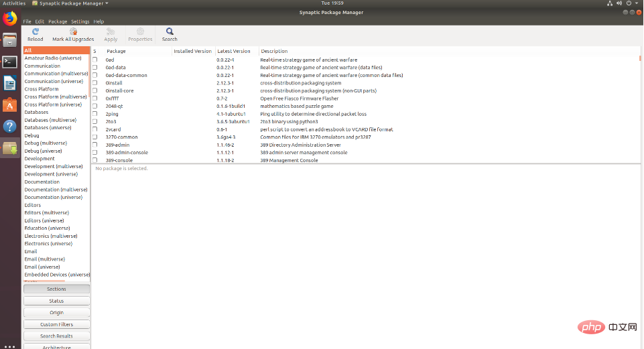Select Embedded Devices (universe) section
644x349 pixels.
(x=56, y=275)
